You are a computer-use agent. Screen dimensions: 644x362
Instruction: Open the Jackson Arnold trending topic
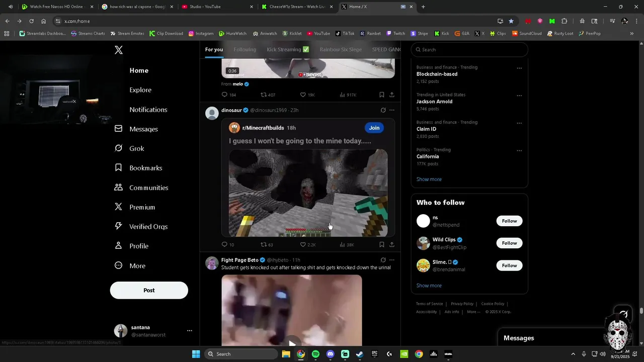click(x=434, y=101)
